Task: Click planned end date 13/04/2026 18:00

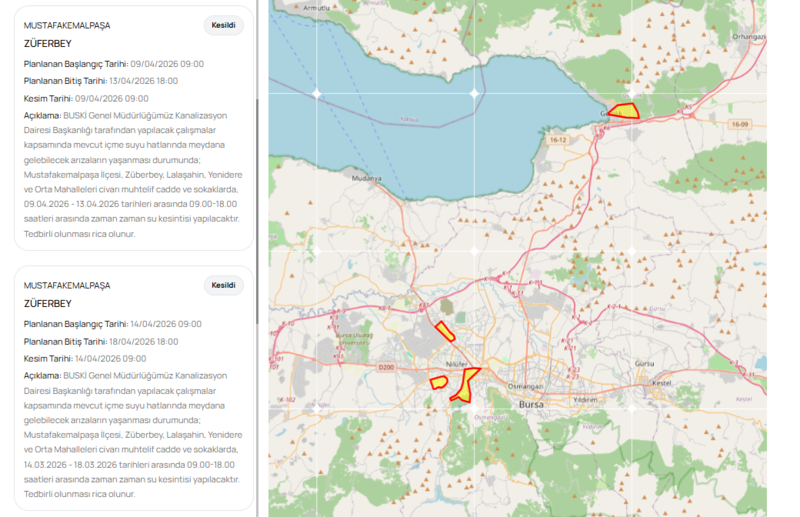Action: (x=143, y=81)
